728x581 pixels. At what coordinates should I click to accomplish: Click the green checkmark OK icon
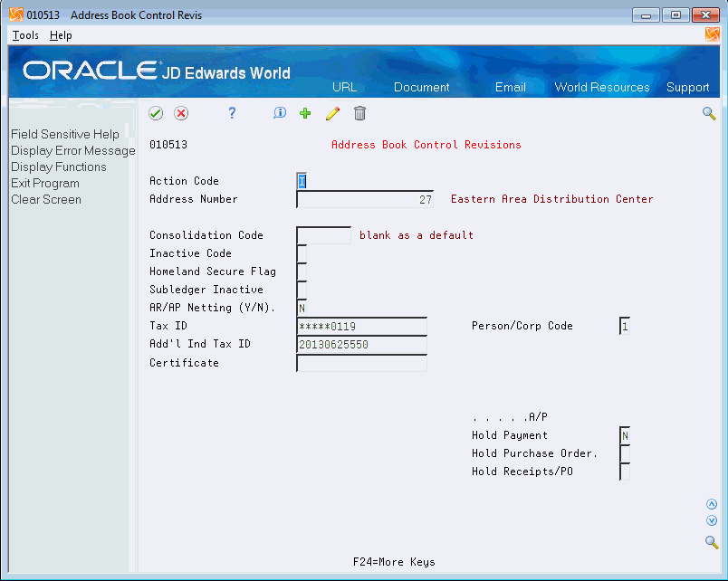(156, 113)
